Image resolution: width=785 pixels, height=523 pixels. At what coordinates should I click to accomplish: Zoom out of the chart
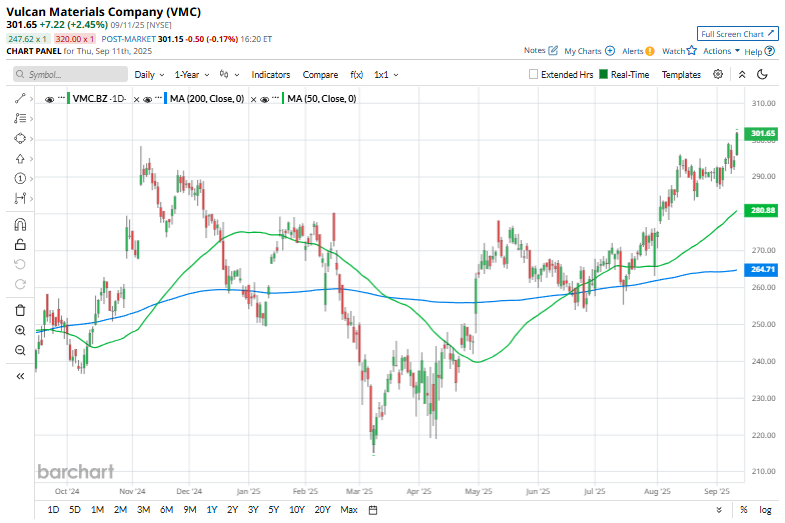[20, 350]
